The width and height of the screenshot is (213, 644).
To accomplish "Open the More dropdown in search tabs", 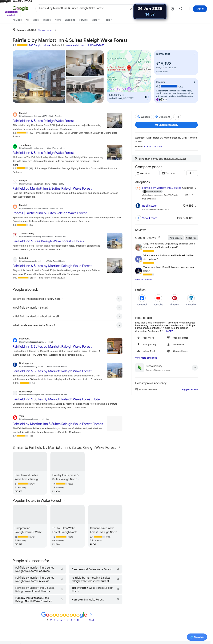I will click(95, 20).
